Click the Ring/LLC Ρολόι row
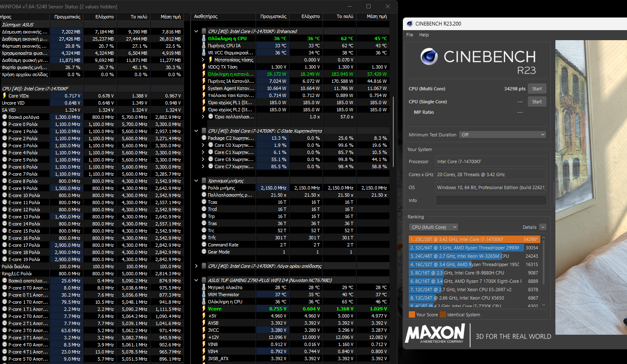This screenshot has height=364, width=627. pyautogui.click(x=92, y=274)
